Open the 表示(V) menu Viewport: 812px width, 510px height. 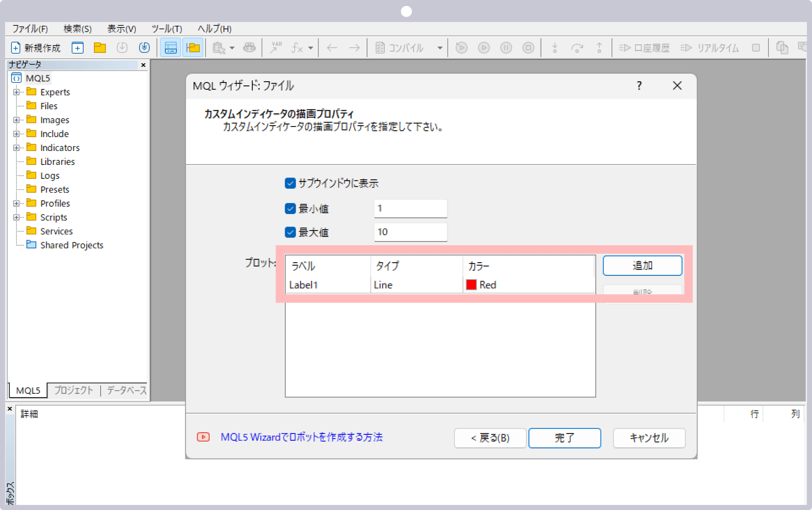pyautogui.click(x=122, y=29)
